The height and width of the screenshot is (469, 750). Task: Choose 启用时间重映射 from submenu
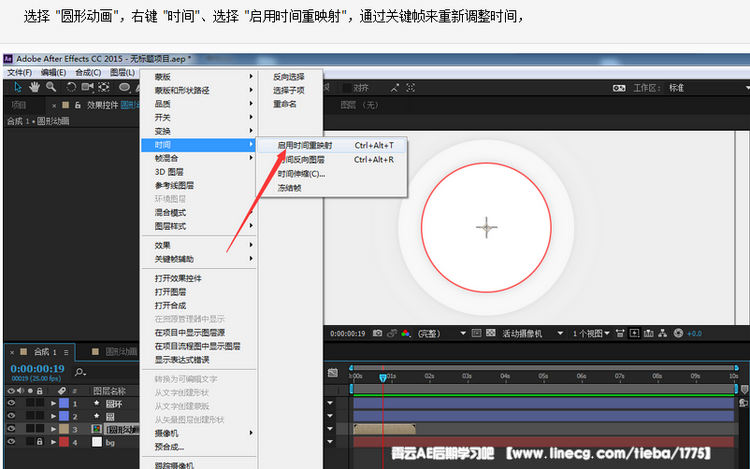pyautogui.click(x=331, y=145)
